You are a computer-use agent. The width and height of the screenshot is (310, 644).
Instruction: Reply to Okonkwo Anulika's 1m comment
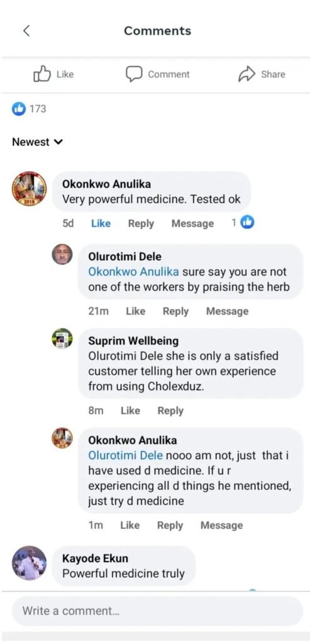click(170, 525)
